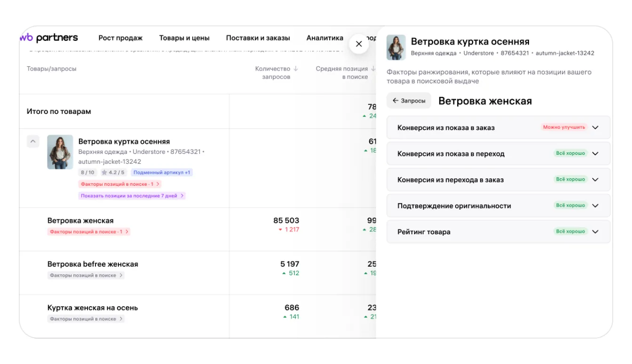Open the Товары и цены menu
Image resolution: width=632 pixels, height=364 pixels.
[x=184, y=38]
